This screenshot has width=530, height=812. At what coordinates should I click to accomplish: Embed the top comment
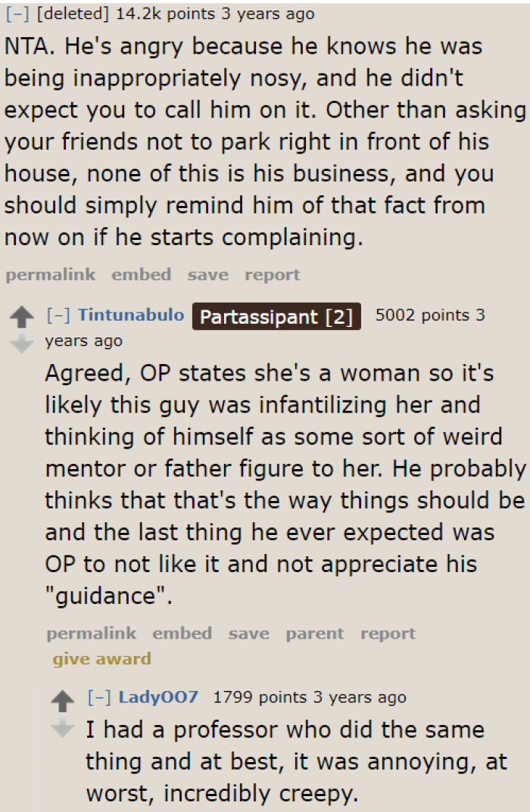pos(141,274)
